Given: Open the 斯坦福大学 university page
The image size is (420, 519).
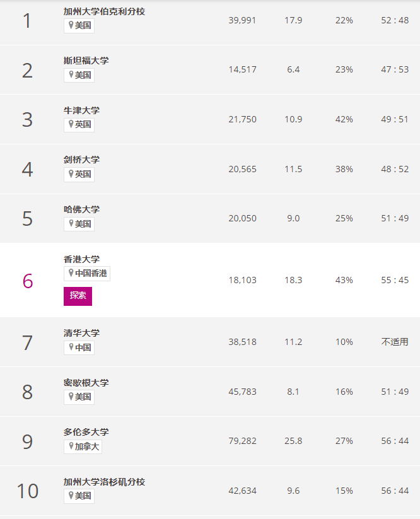Looking at the screenshot, I should pyautogui.click(x=86, y=61).
